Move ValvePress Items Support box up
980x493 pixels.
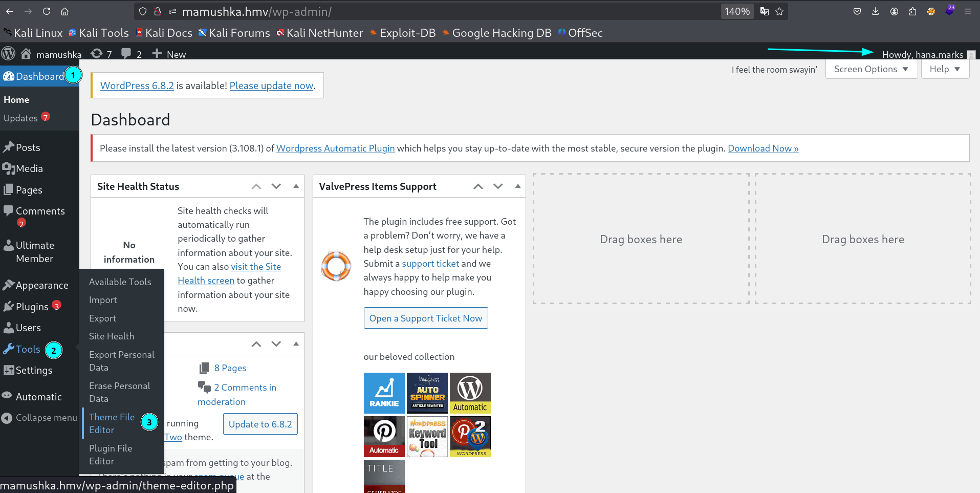coord(478,186)
